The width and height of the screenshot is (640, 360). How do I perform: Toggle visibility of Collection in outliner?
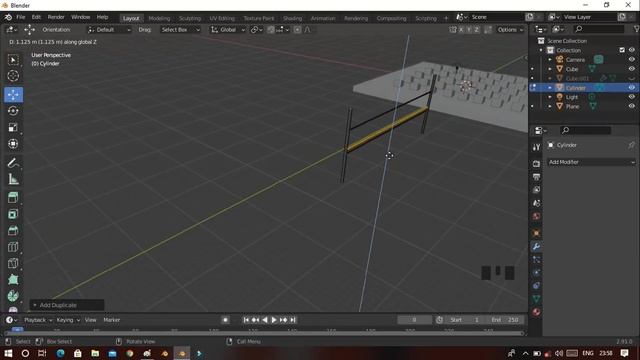pyautogui.click(x=631, y=50)
